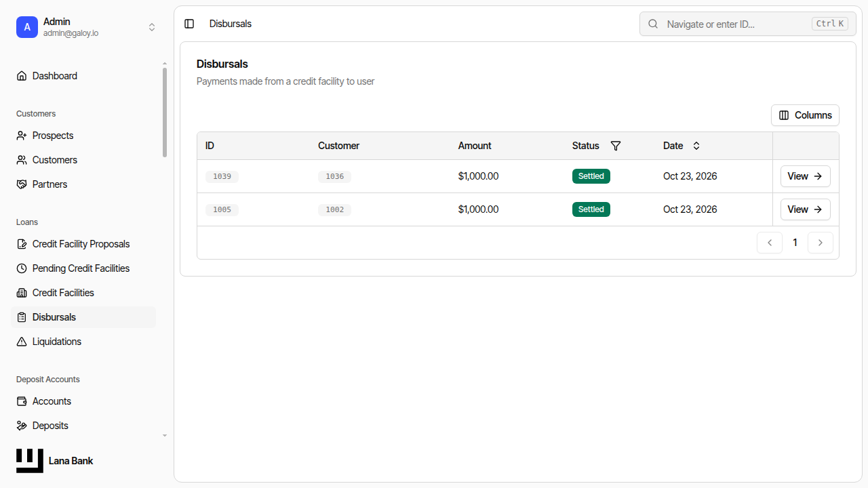Click disbursal ID 1039 badge
This screenshot has width=868, height=488.
(222, 176)
